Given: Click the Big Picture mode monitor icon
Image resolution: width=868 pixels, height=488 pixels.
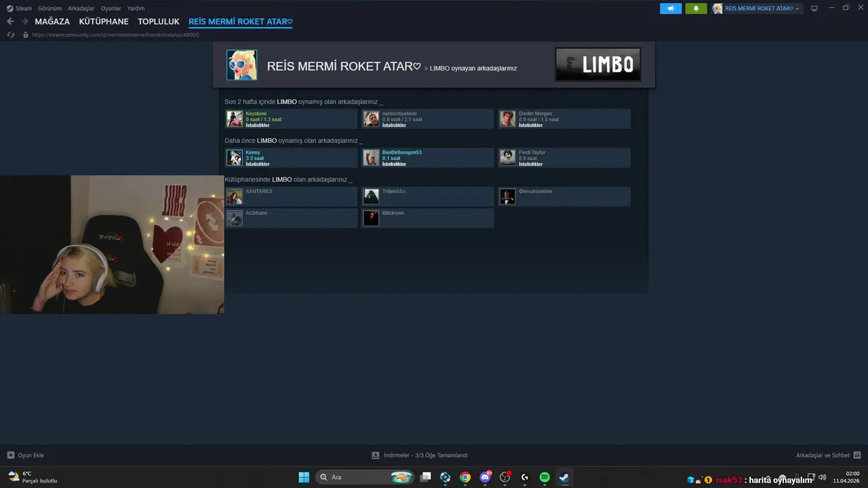Looking at the screenshot, I should pos(814,9).
